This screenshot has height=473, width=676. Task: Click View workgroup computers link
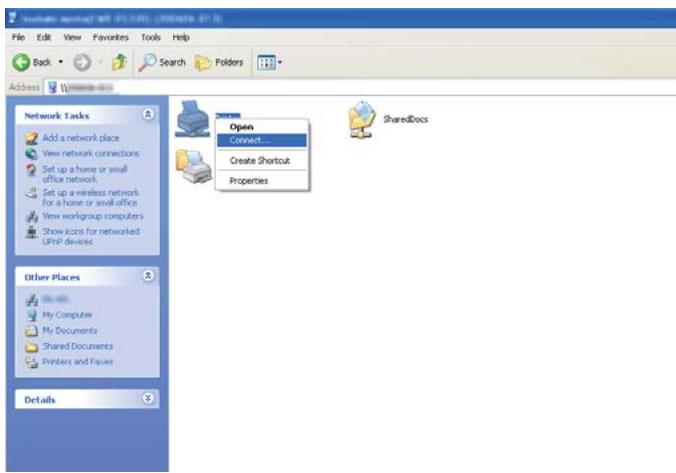point(93,216)
